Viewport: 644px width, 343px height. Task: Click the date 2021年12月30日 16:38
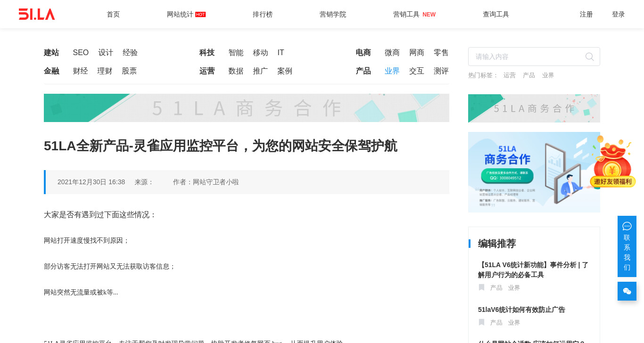(91, 182)
